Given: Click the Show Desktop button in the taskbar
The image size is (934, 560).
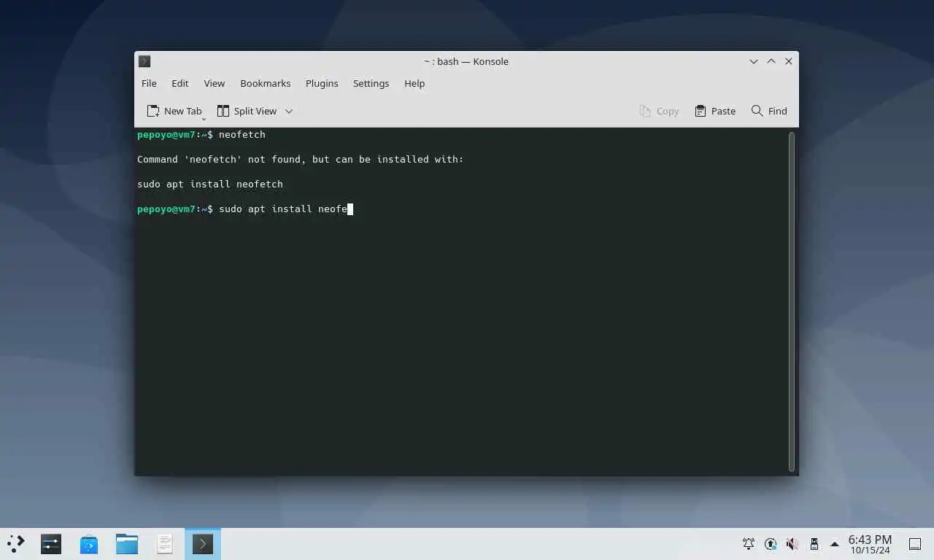Looking at the screenshot, I should pyautogui.click(x=914, y=543).
